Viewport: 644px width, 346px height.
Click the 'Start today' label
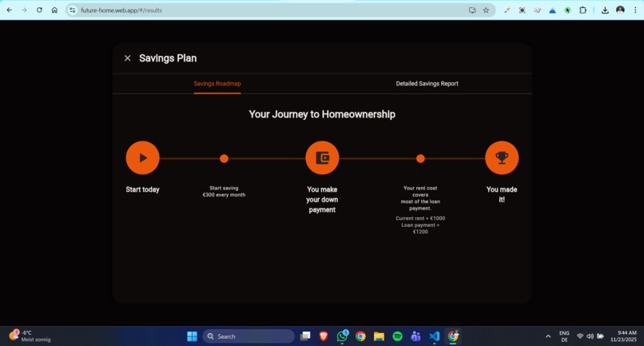pos(142,189)
